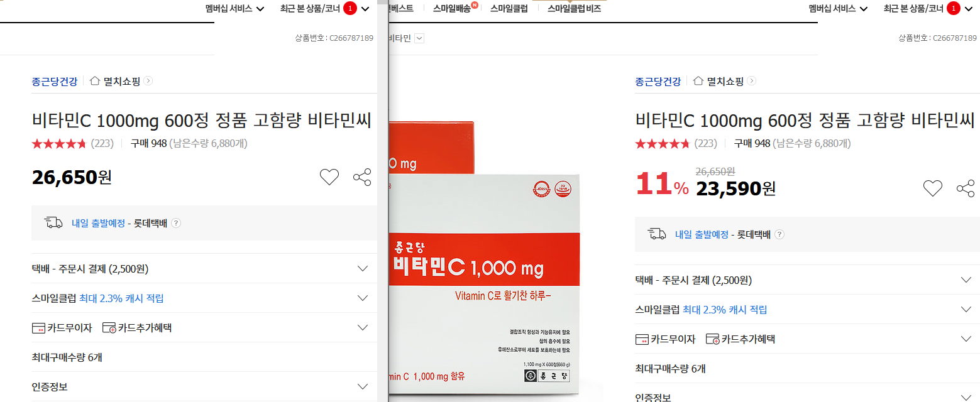This screenshot has height=402, width=980.
Task: Click 내일 출발예정 link on 26,650원 page
Action: [98, 223]
